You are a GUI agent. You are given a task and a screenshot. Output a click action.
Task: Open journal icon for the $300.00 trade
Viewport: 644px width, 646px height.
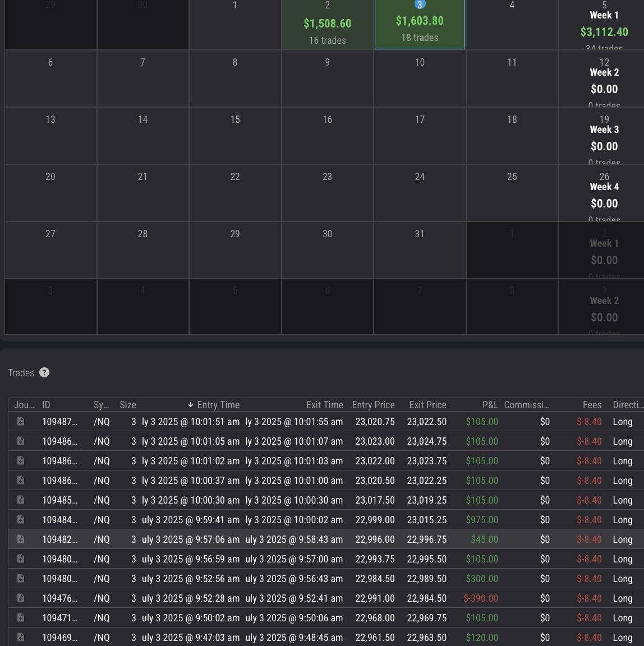coord(21,579)
